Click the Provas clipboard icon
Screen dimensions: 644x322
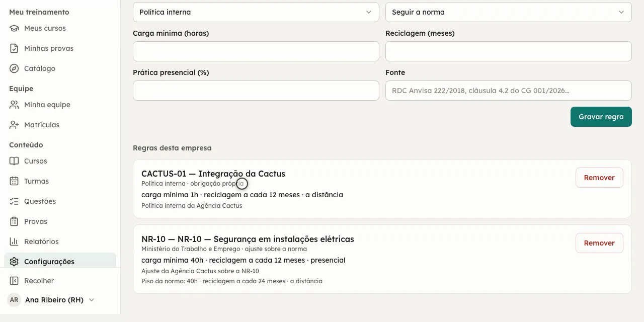[14, 221]
